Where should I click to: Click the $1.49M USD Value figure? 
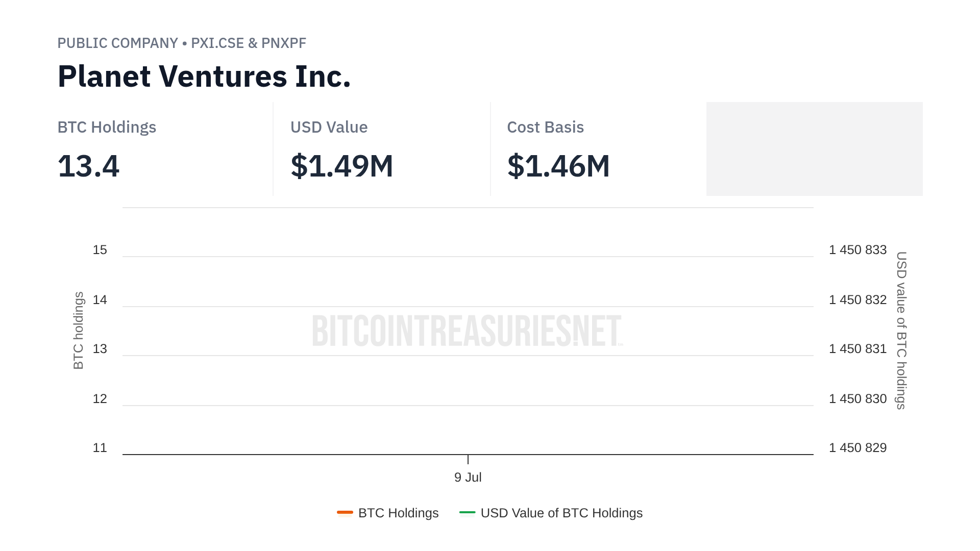click(x=341, y=166)
